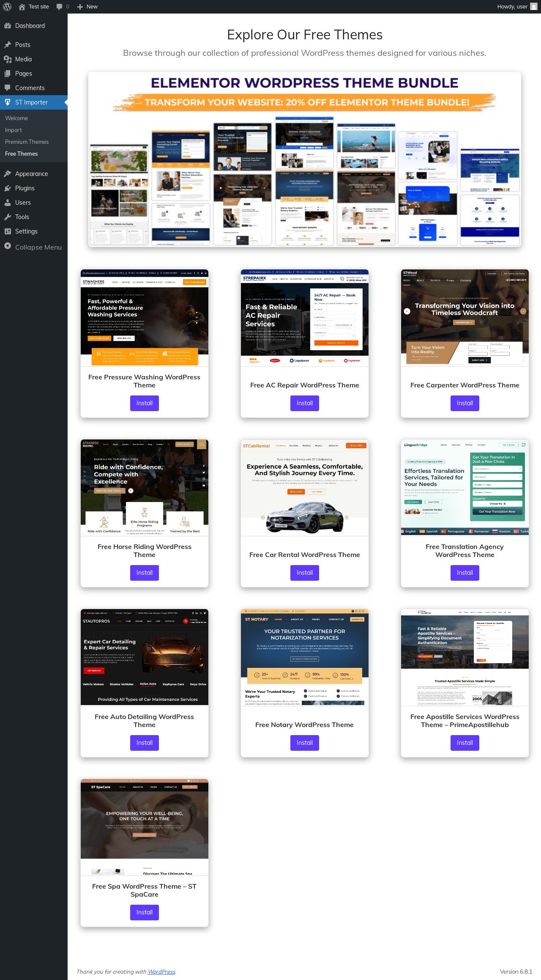This screenshot has width=541, height=980.
Task: Click the Auto Detailing theme preview image
Action: [145, 658]
